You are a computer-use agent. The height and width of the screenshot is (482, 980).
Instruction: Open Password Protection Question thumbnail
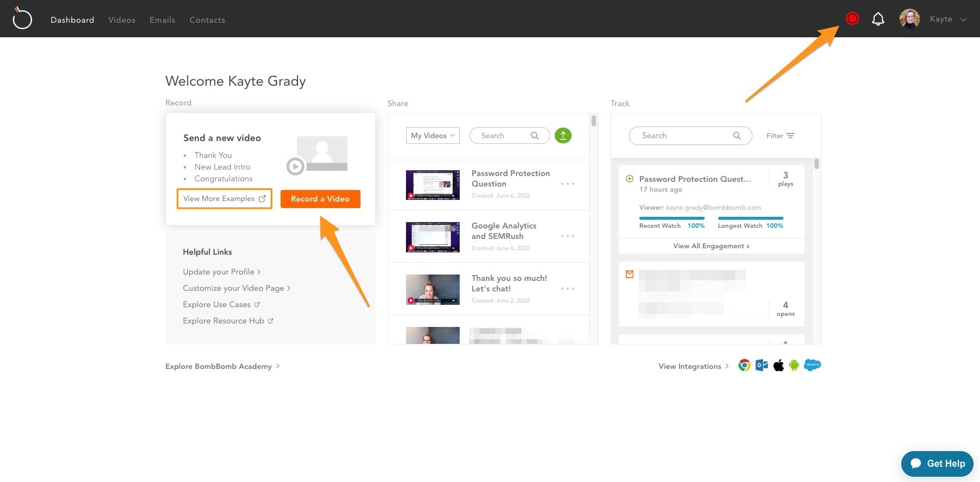click(x=433, y=185)
